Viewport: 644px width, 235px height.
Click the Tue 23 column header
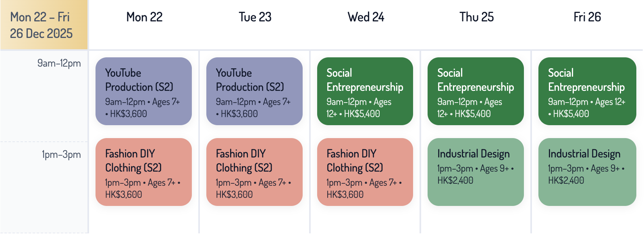point(255,17)
